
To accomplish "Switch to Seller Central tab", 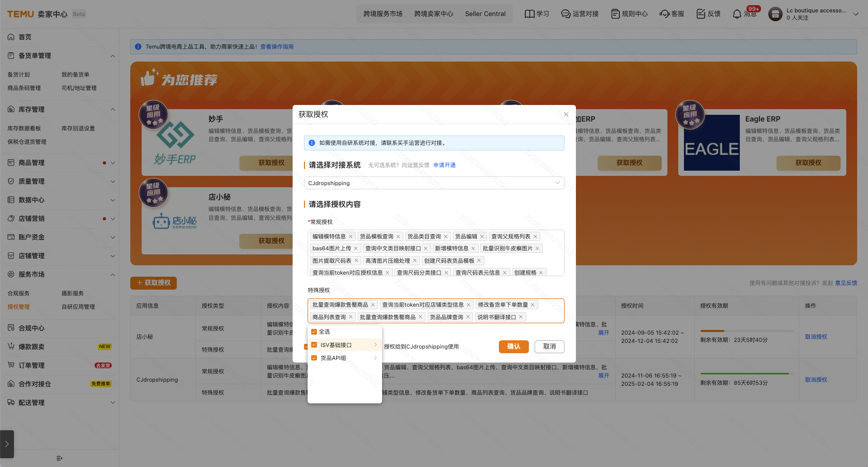I will 485,14.
